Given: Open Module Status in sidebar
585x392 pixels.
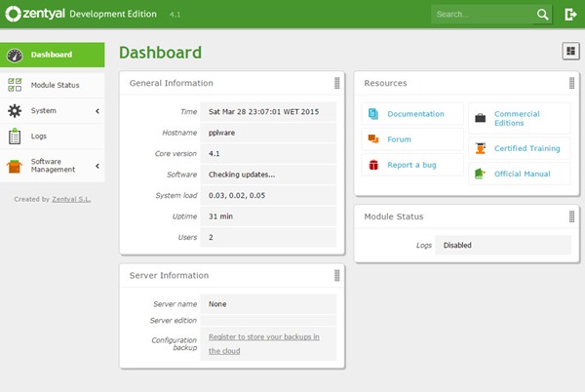Looking at the screenshot, I should (53, 85).
